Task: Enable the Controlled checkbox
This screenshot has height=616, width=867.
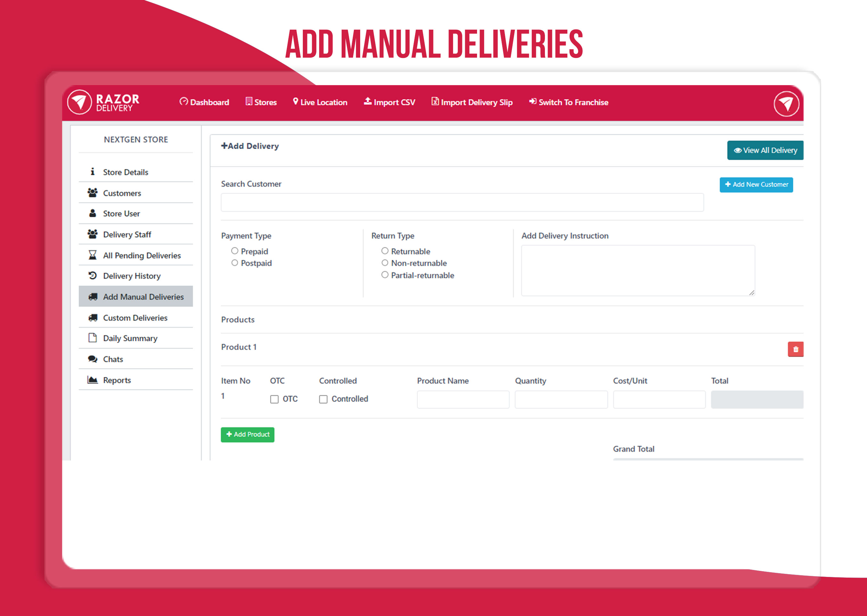Action: pyautogui.click(x=323, y=399)
